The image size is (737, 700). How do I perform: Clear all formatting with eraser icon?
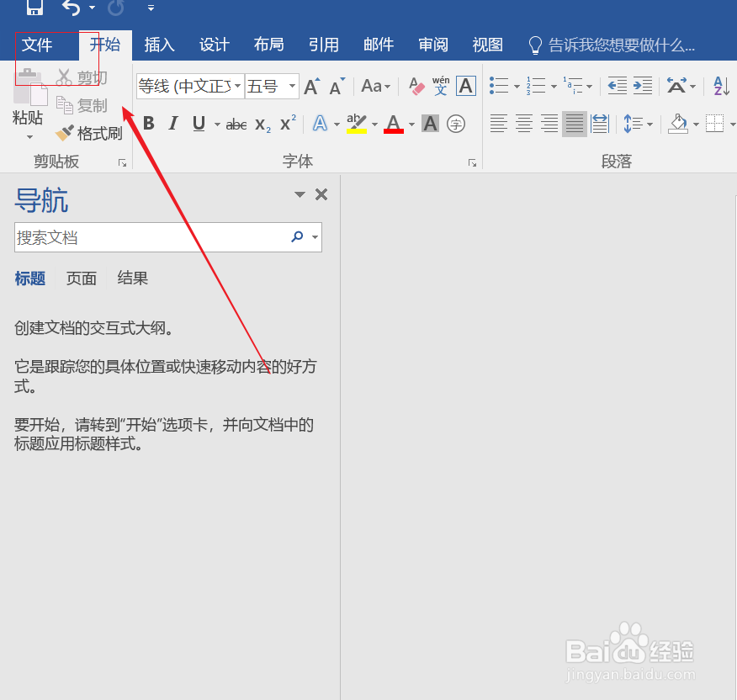click(416, 86)
